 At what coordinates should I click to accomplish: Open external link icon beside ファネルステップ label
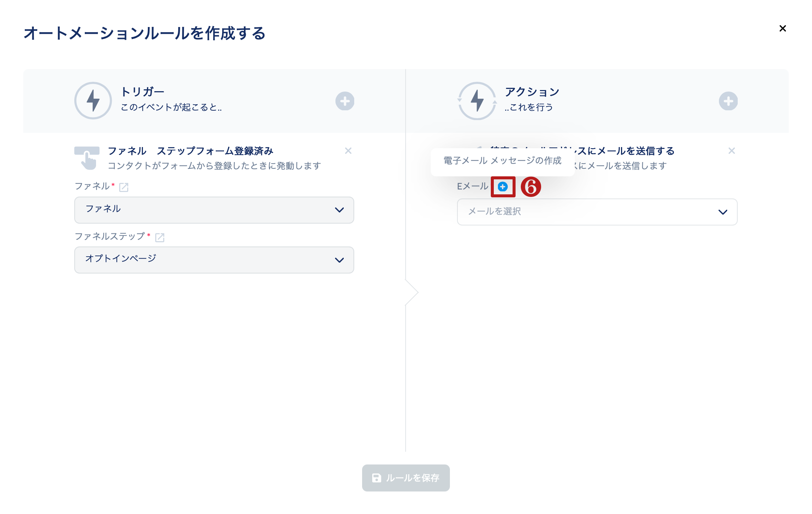pyautogui.click(x=160, y=237)
